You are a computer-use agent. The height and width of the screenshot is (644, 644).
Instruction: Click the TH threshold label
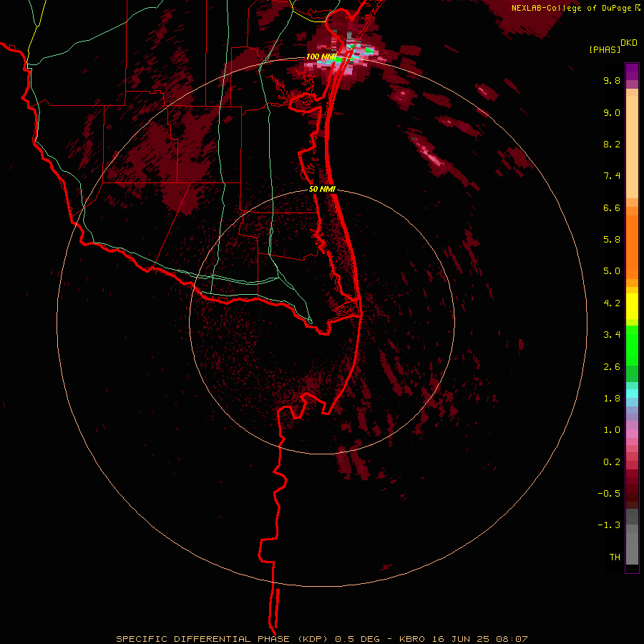615,557
